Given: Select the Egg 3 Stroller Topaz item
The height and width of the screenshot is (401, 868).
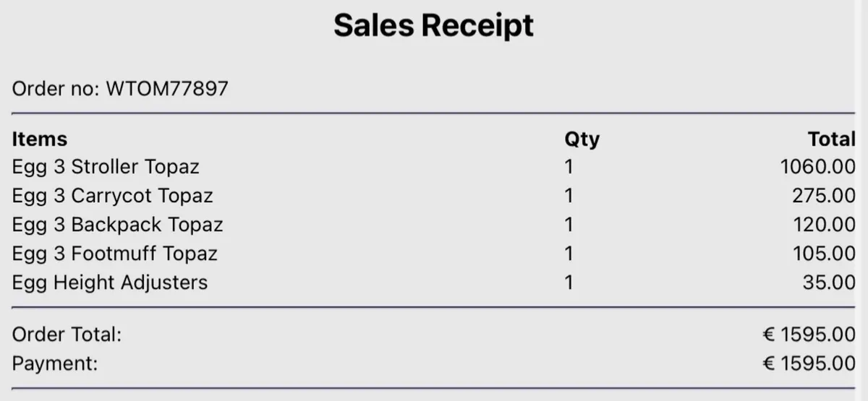Looking at the screenshot, I should point(106,167).
